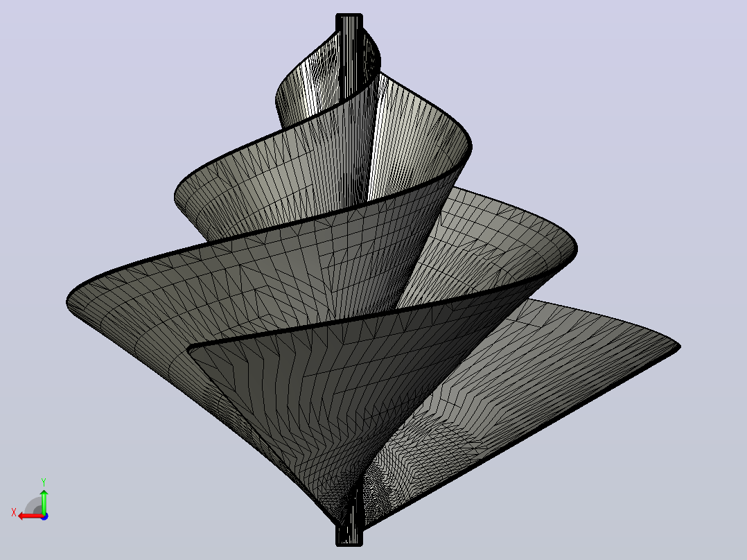Click the red X axis arrow of triad
Screen dimensions: 747x560
click(x=30, y=516)
